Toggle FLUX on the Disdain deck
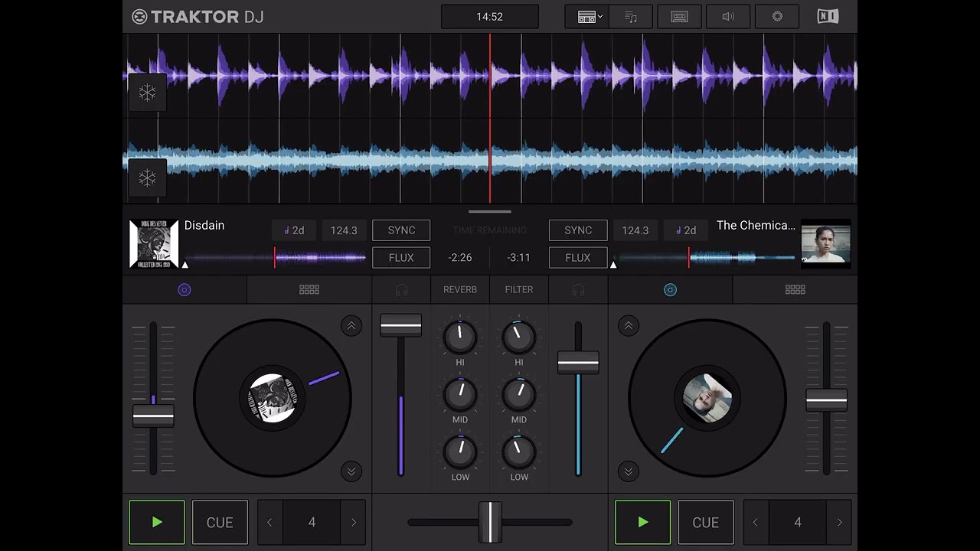This screenshot has width=980, height=551. click(401, 258)
